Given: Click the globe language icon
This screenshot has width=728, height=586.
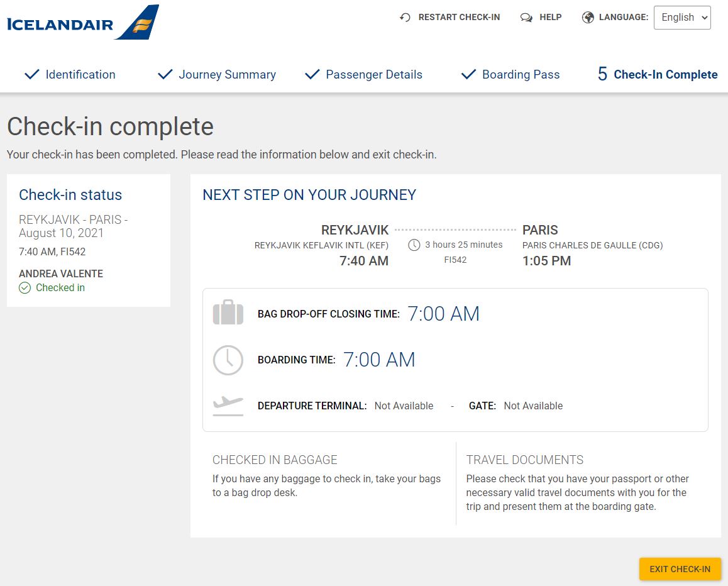Looking at the screenshot, I should coord(588,18).
